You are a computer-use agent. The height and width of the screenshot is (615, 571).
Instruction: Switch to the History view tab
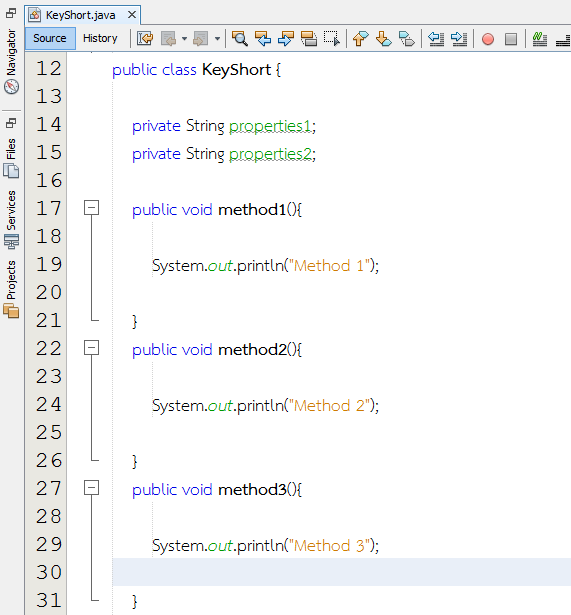tap(100, 38)
